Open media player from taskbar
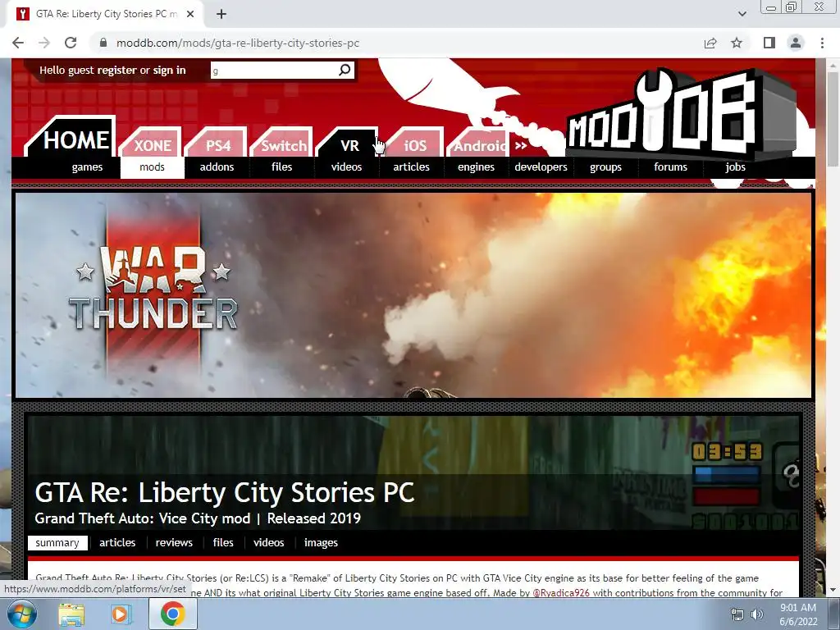The image size is (840, 630). click(x=121, y=614)
